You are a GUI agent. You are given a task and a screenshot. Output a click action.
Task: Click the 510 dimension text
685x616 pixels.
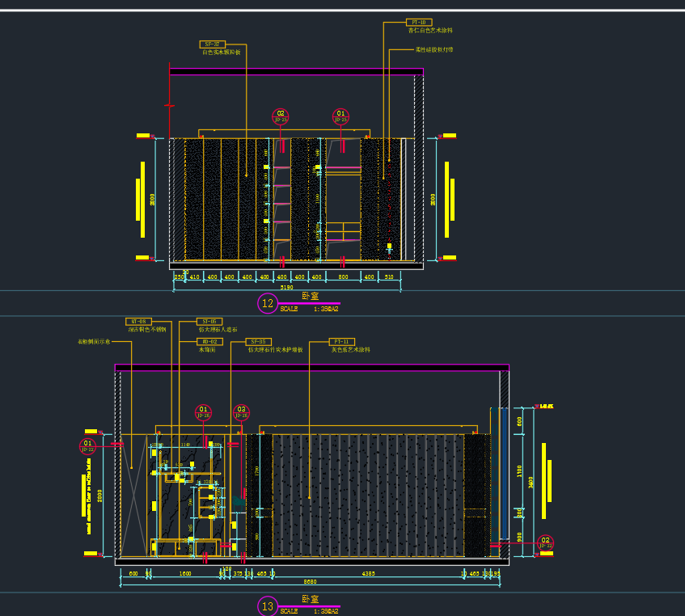[x=389, y=276]
